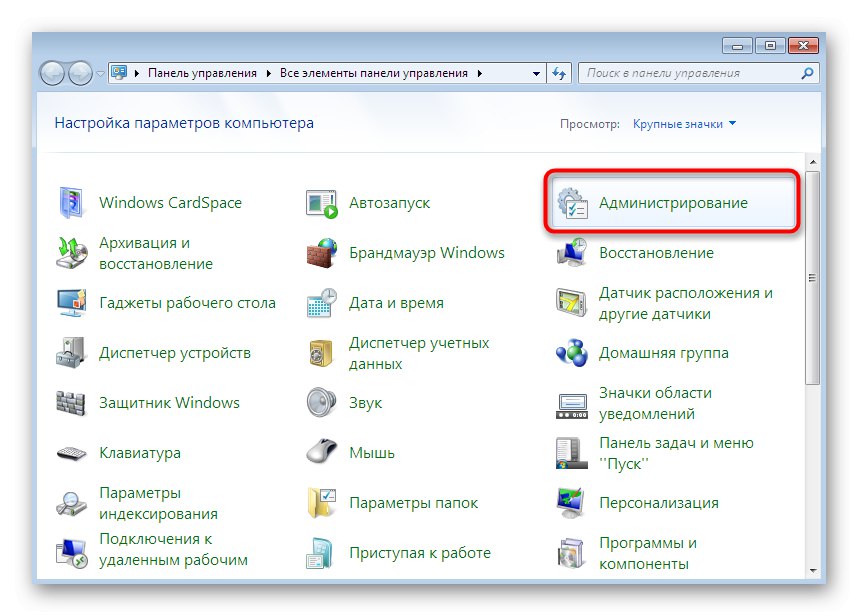Click the Брандмауэр Windows brick wall icon
Screen dimensions: 858x616
point(322,253)
